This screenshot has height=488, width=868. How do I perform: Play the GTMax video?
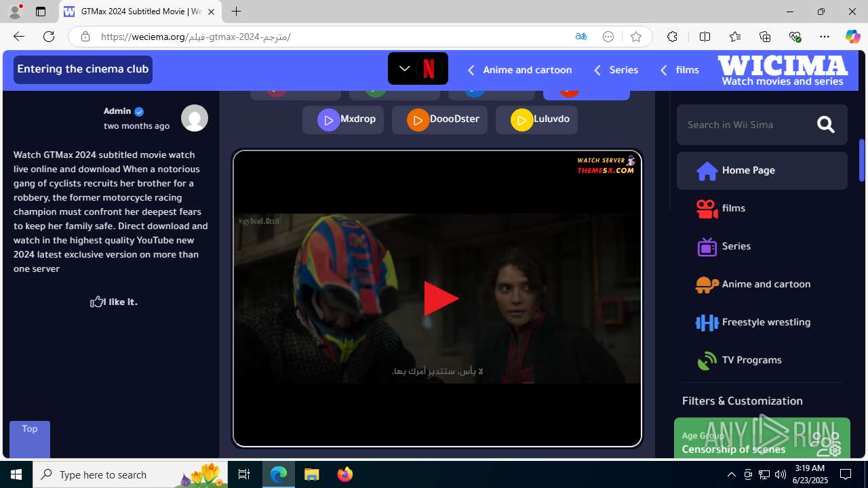441,298
